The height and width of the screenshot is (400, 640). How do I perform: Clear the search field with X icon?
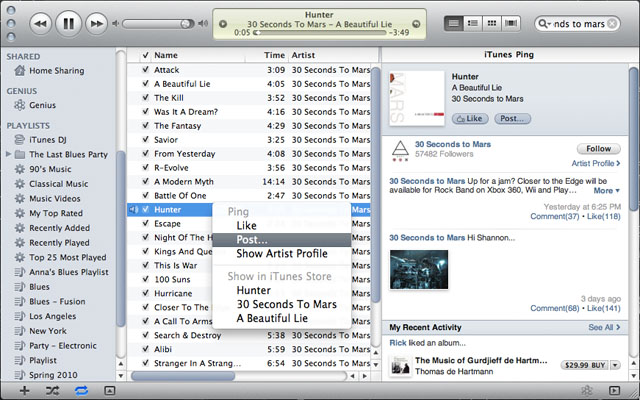pyautogui.click(x=612, y=24)
